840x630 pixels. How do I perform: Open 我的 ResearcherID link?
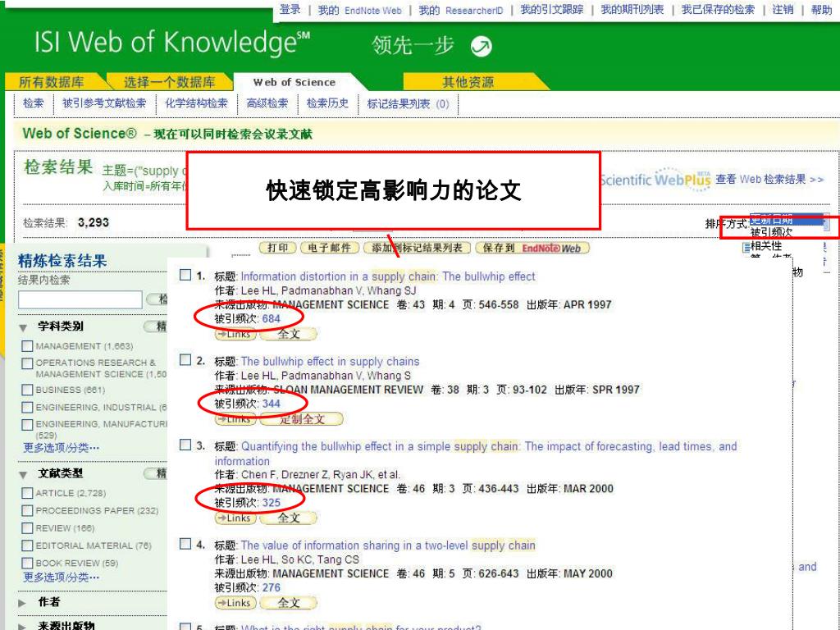pos(461,10)
